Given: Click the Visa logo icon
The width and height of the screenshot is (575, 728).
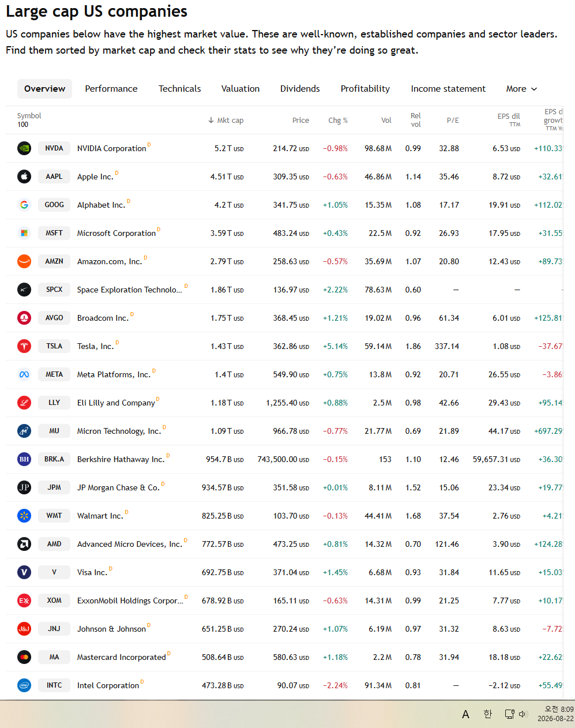Looking at the screenshot, I should point(24,572).
